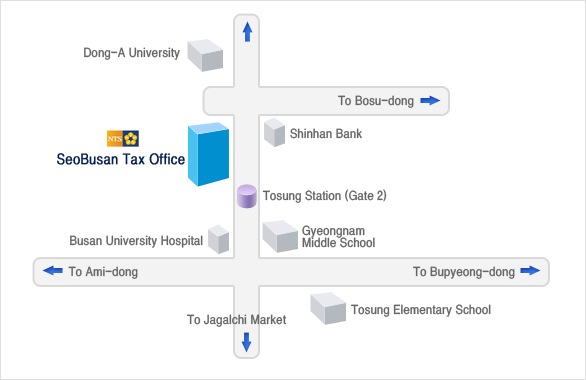The height and width of the screenshot is (380, 586).
Task: Click the Tosung Station (Gate 2) label
Action: [x=324, y=195]
